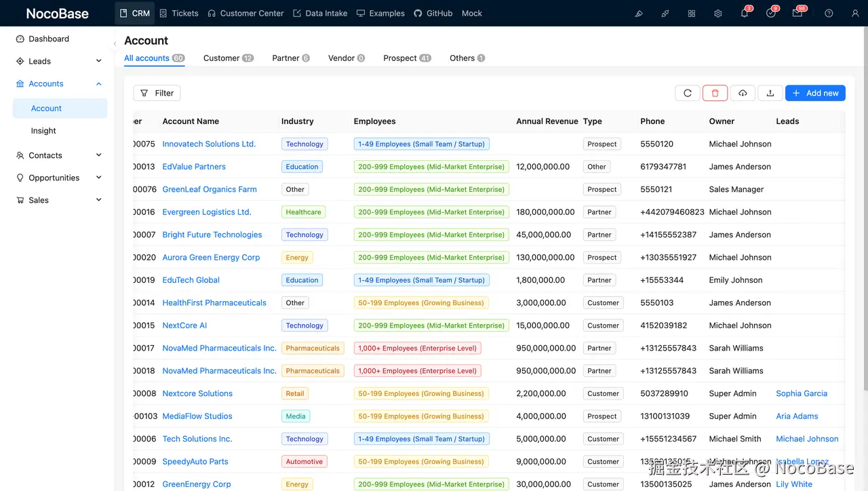This screenshot has height=491, width=868.
Task: Collapse the left sidebar with the arrow
Action: pyautogui.click(x=115, y=43)
